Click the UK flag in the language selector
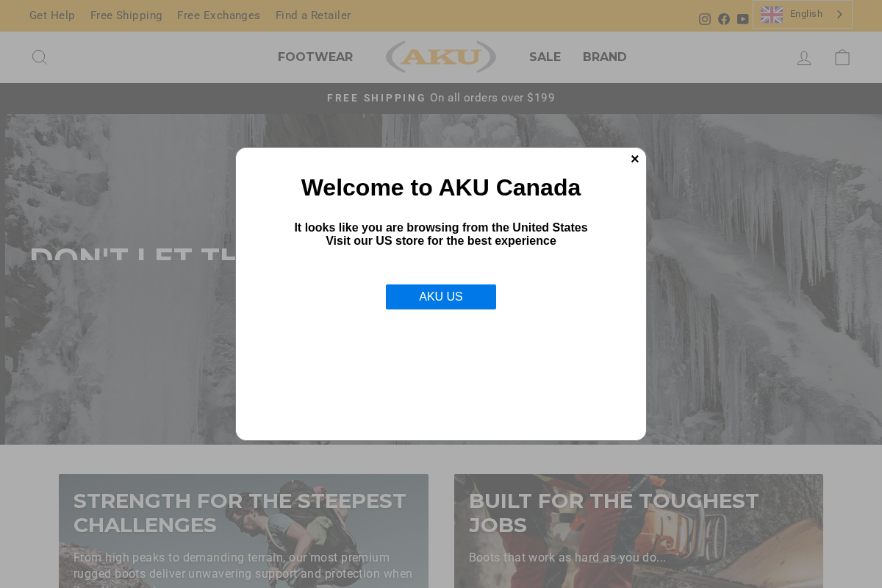Image resolution: width=882 pixels, height=588 pixels. point(771,13)
